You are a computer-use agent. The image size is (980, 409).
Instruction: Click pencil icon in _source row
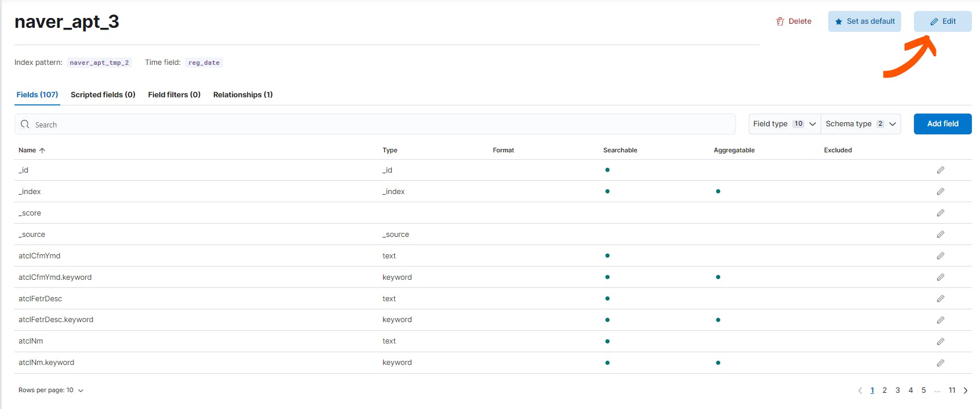coord(941,234)
